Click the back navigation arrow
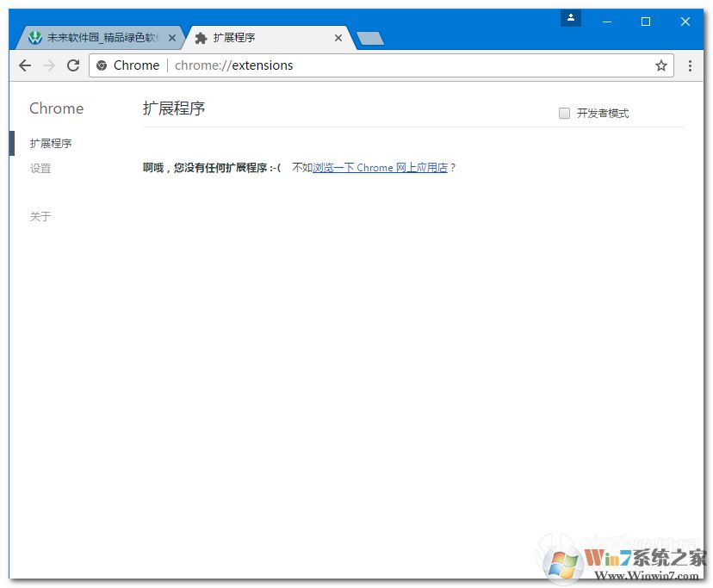713x588 pixels. pos(25,65)
